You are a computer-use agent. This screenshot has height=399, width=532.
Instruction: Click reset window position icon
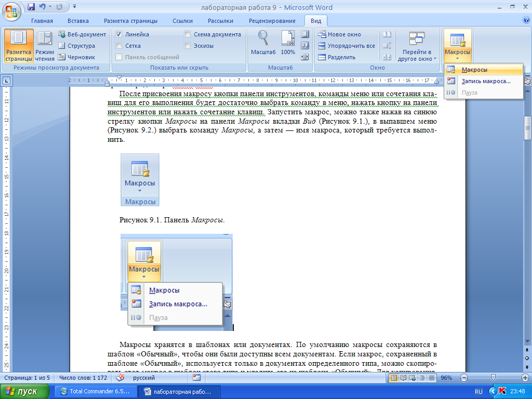click(387, 57)
